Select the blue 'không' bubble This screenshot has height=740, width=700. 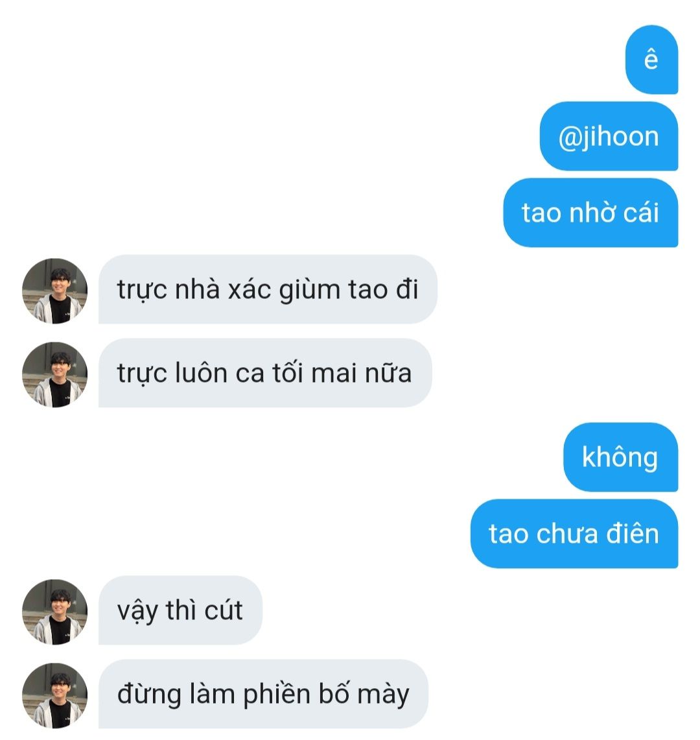click(620, 457)
